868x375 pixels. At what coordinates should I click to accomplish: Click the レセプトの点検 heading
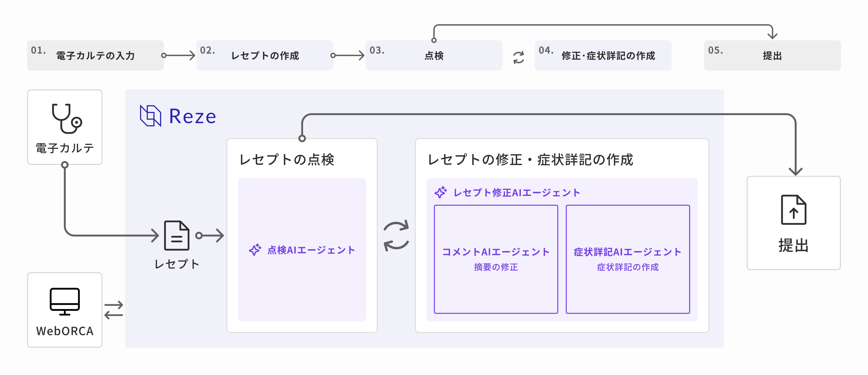tap(286, 160)
